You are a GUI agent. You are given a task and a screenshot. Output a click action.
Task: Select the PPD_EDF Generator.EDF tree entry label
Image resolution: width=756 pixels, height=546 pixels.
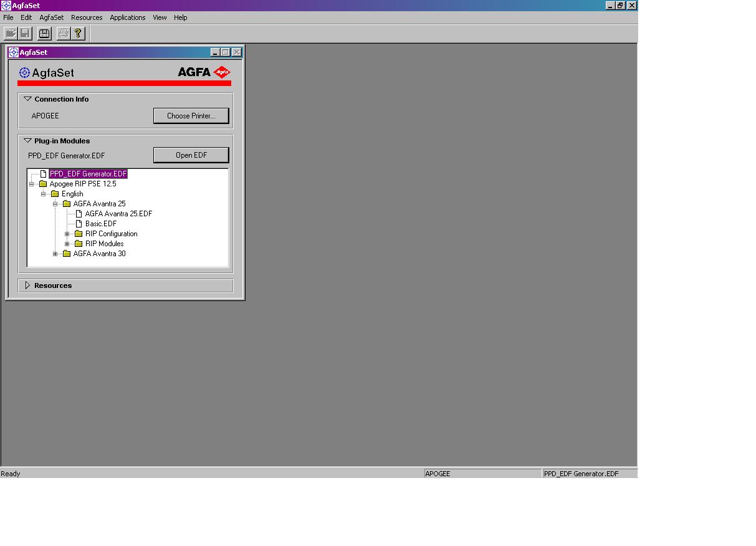(88, 174)
